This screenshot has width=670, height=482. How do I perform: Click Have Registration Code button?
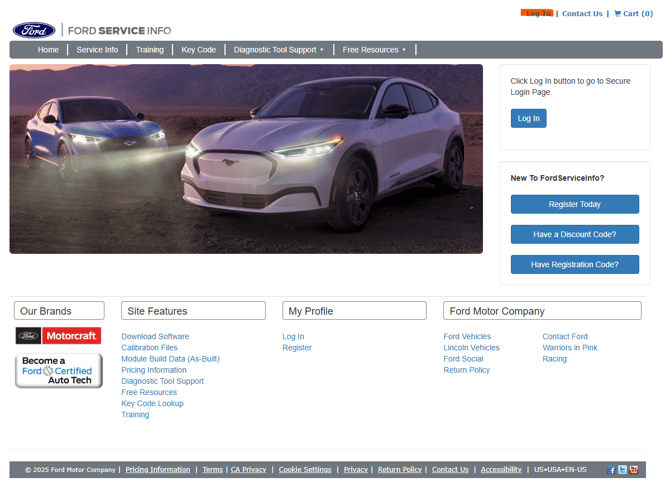point(574,264)
